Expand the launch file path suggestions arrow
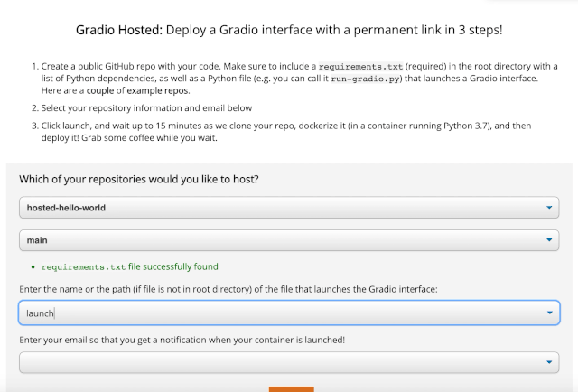Image resolution: width=578 pixels, height=392 pixels. [x=550, y=313]
